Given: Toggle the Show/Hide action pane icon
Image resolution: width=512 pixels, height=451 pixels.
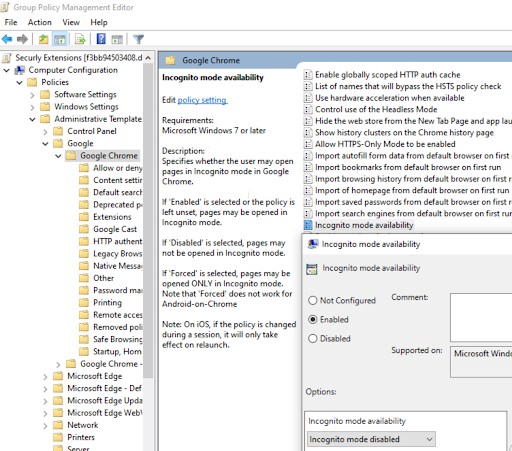Looking at the screenshot, I should point(117,39).
